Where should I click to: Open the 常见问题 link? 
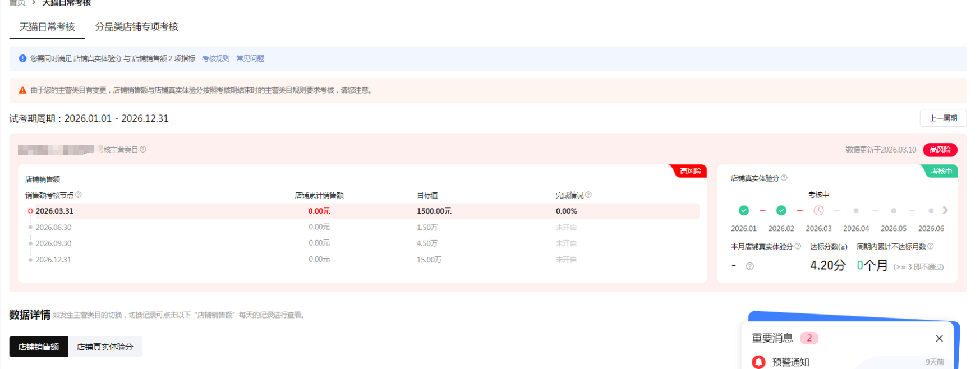click(250, 58)
